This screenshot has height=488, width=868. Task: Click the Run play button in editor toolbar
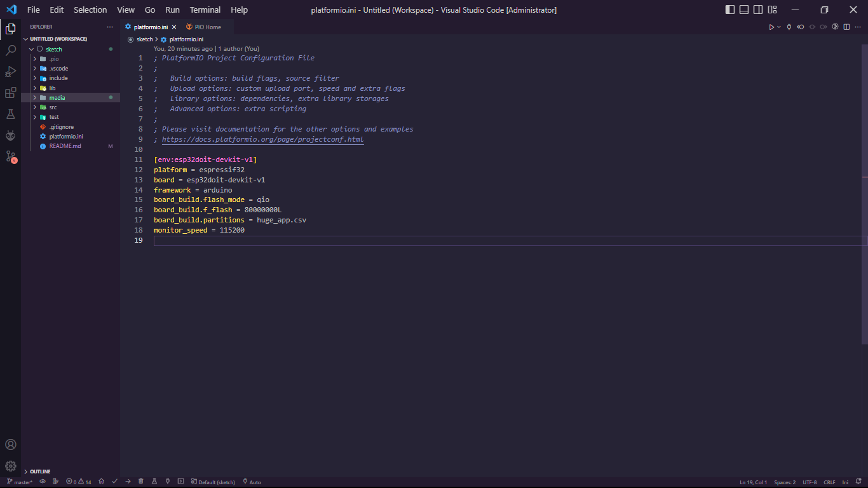[x=771, y=27]
